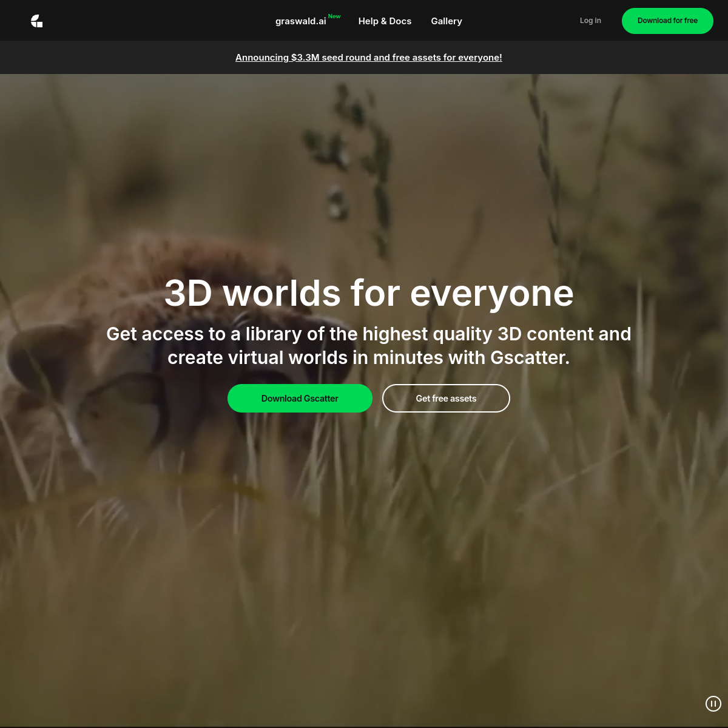
Task: Click the "New" badge beside graswald.ai
Action: pos(334,16)
